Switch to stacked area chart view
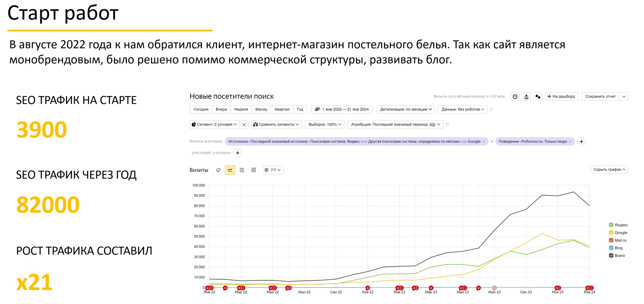The width and height of the screenshot is (644, 304). pyautogui.click(x=242, y=170)
